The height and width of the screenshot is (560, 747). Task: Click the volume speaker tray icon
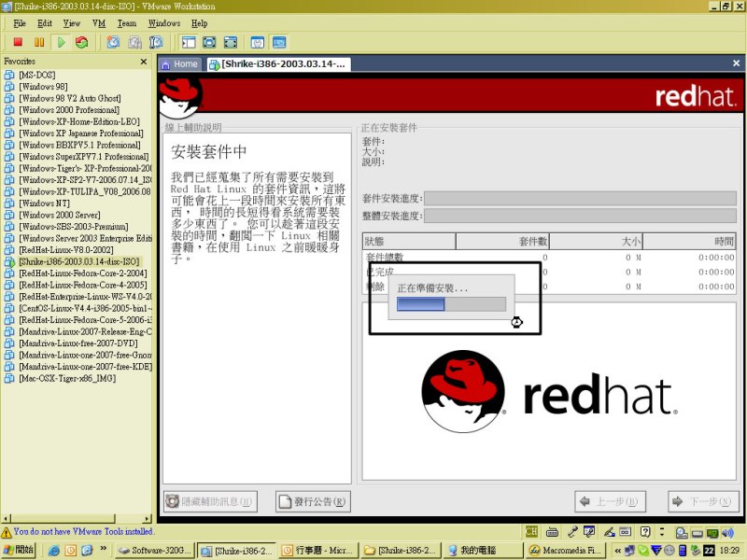(727, 532)
